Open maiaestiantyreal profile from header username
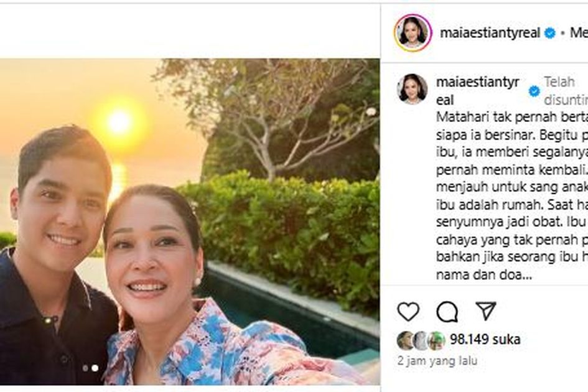Image resolution: width=588 pixels, height=392 pixels. coord(490,33)
